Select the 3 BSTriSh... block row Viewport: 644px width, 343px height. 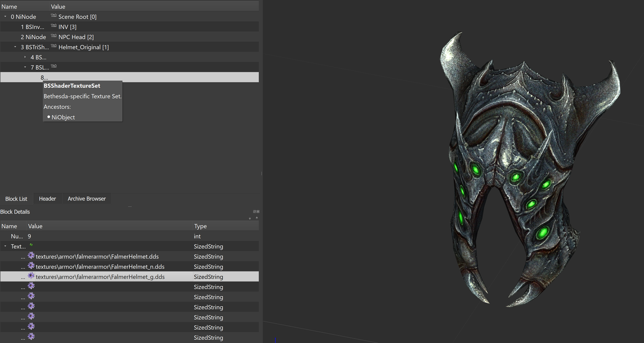[x=129, y=47]
